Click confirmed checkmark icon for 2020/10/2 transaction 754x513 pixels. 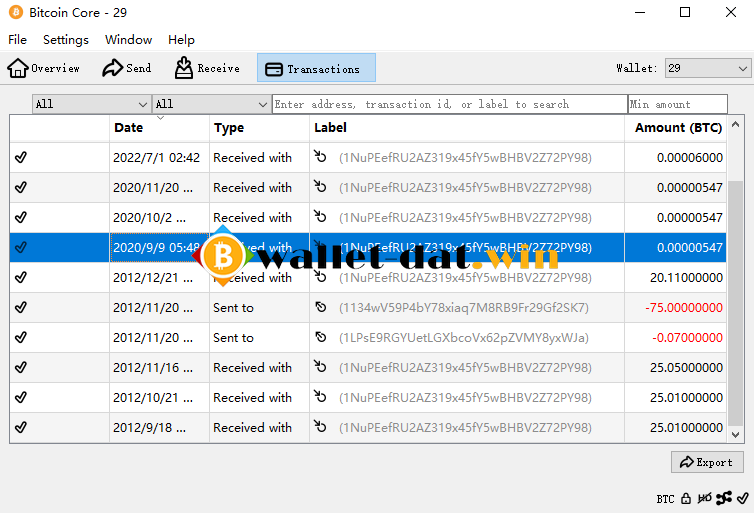tap(21, 217)
